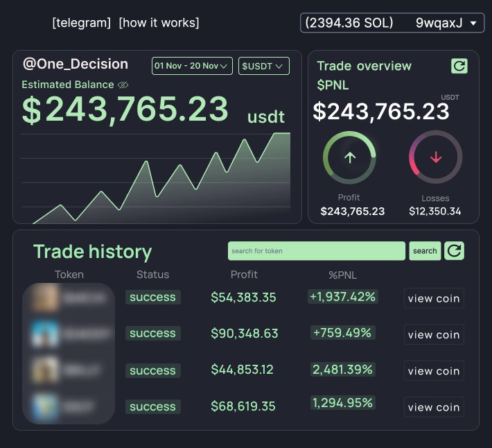Click the success badge in the 2,481.39% row
492x448 pixels.
153,370
